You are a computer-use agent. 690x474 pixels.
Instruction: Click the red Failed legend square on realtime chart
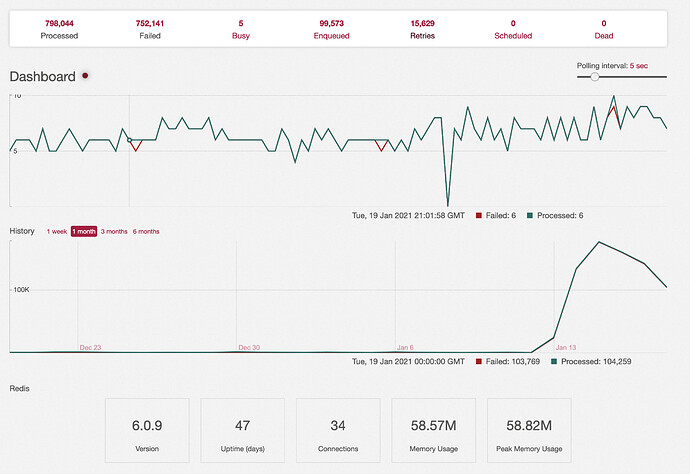coord(479,216)
